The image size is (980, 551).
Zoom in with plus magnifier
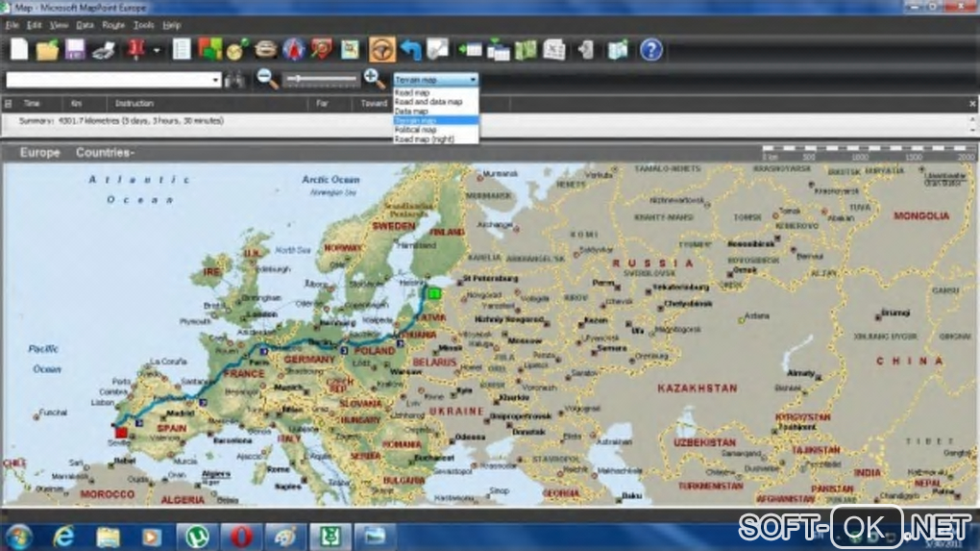click(374, 79)
